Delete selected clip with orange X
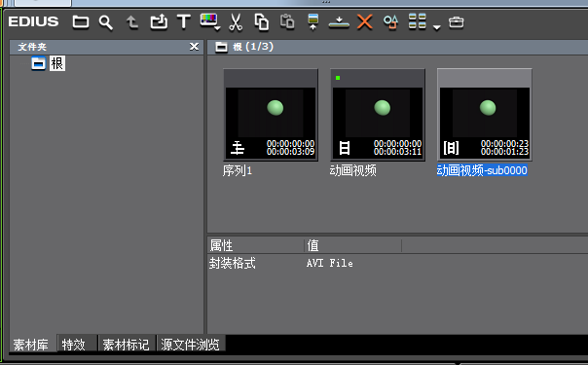This screenshot has width=588, height=365. click(x=364, y=21)
